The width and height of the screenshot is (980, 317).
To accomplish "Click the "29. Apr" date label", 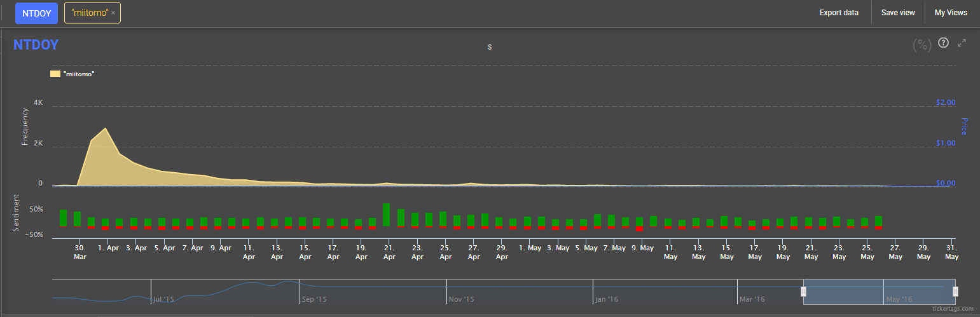I will point(502,252).
